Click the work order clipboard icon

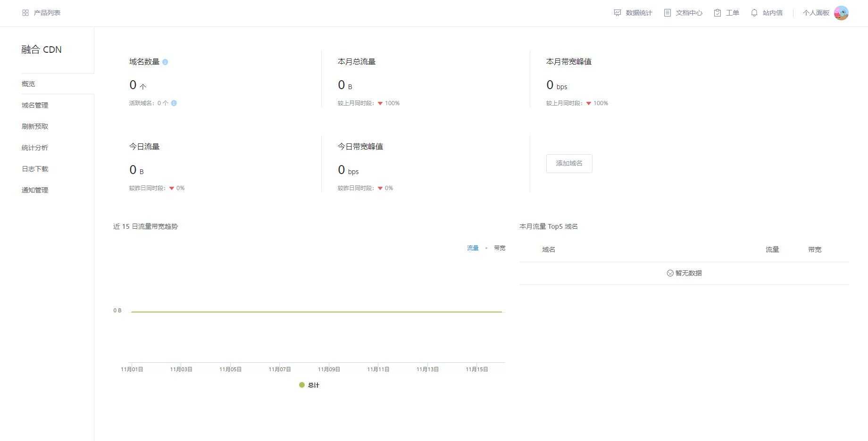click(x=718, y=13)
